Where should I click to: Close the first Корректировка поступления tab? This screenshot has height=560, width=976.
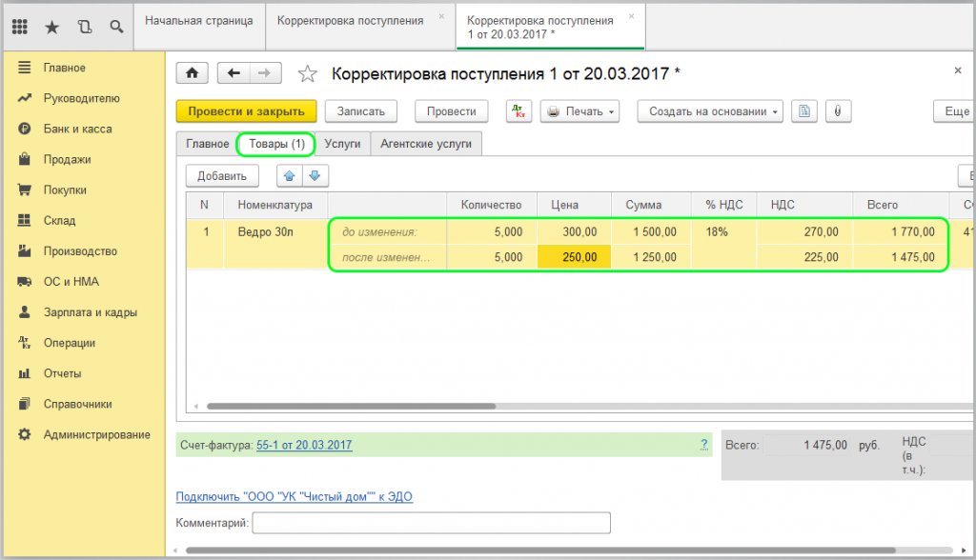(441, 16)
